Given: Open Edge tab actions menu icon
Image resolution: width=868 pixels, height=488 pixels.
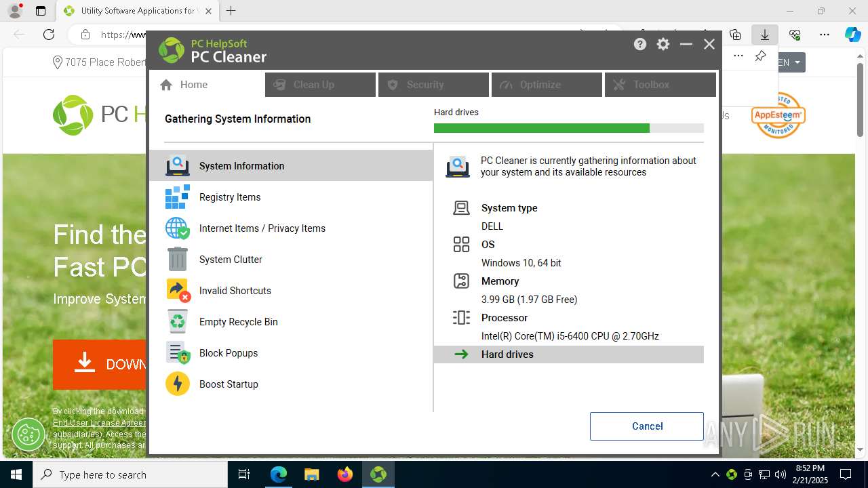Looking at the screenshot, I should (41, 11).
